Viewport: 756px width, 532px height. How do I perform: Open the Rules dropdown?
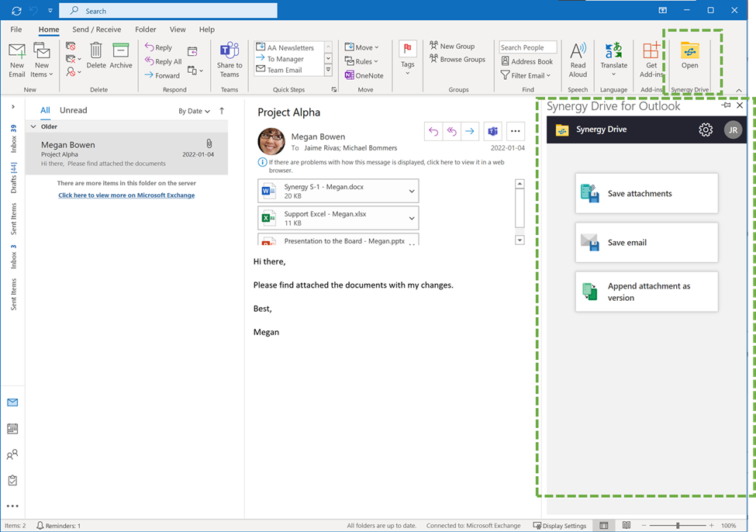coord(361,61)
